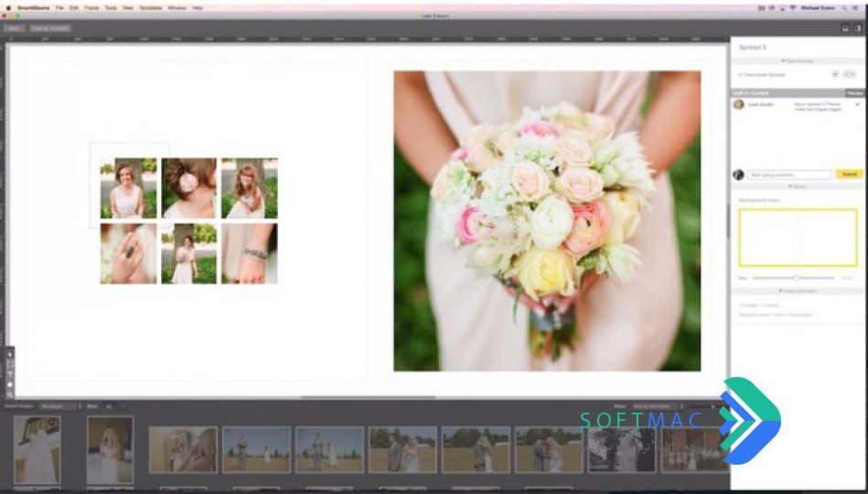The image size is (868, 494).
Task: Click the Wi-Fi icon in macOS menu bar
Action: click(792, 8)
